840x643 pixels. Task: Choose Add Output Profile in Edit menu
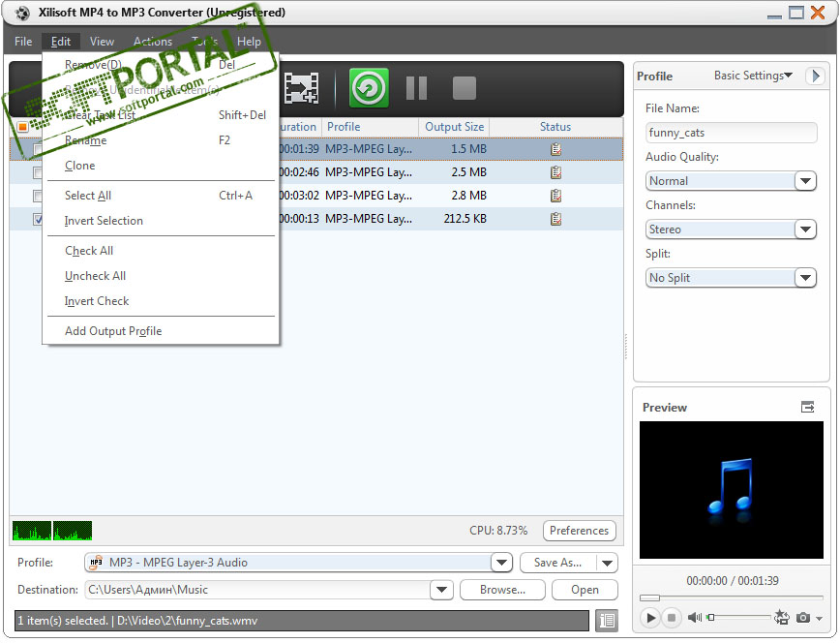coord(161,331)
